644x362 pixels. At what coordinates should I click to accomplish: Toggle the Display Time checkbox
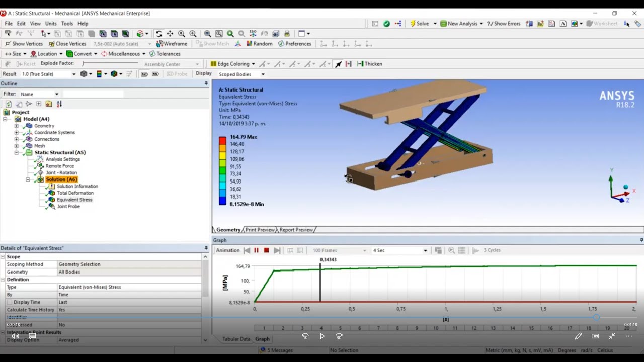tap(10, 302)
